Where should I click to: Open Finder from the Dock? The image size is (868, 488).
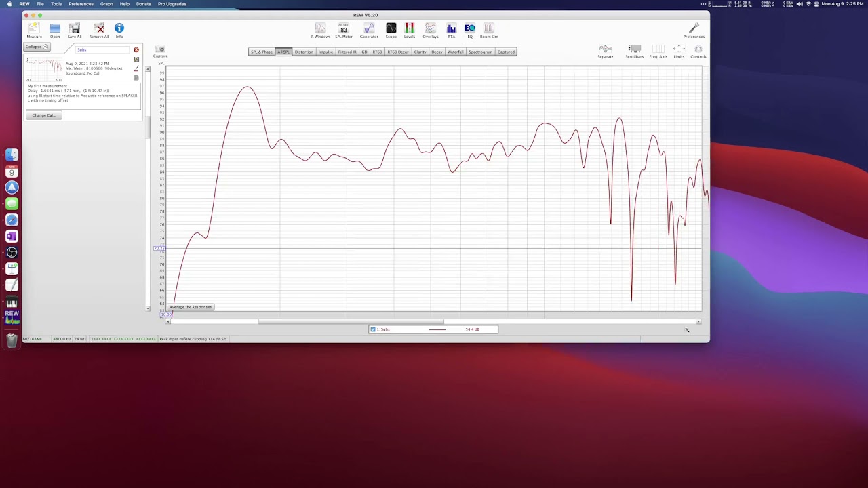point(12,155)
